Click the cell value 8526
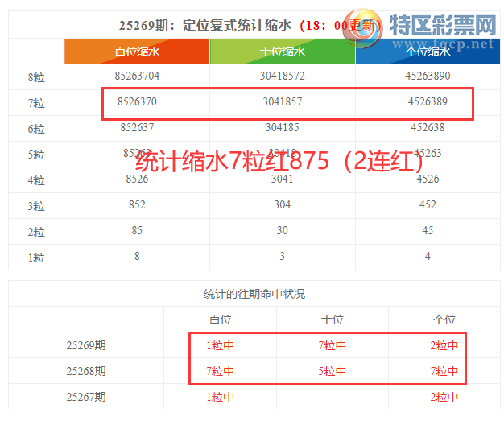 137,179
